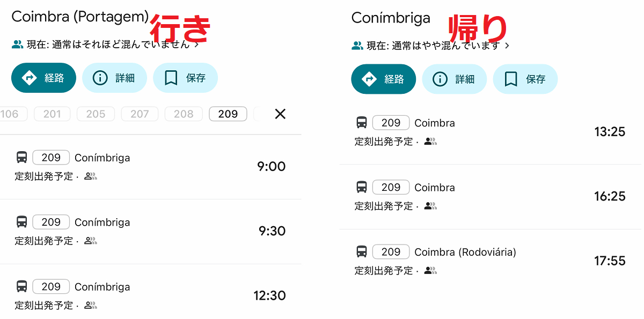
Task: Click the bus icon for the 13:25 departure
Action: coord(362,123)
